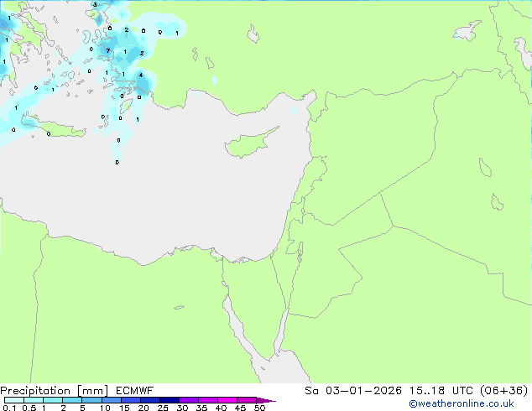The height and width of the screenshot is (411, 532).
Task: Select the "ECMWF" model label
Action: 135,391
